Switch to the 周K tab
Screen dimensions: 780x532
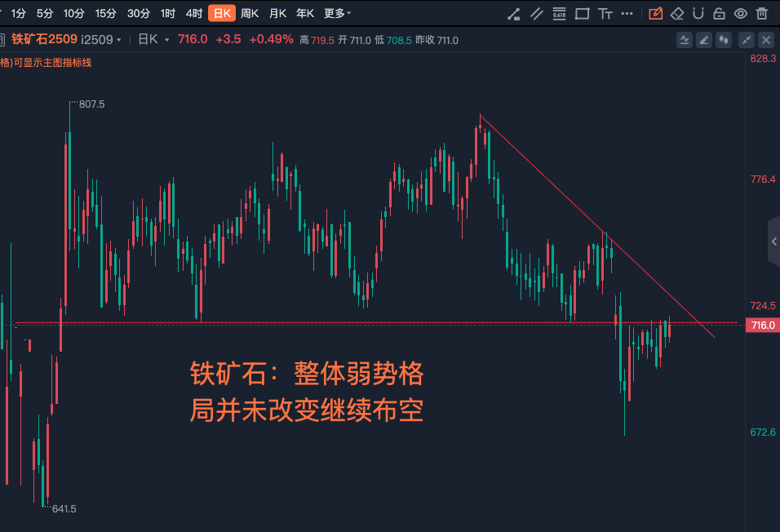249,13
